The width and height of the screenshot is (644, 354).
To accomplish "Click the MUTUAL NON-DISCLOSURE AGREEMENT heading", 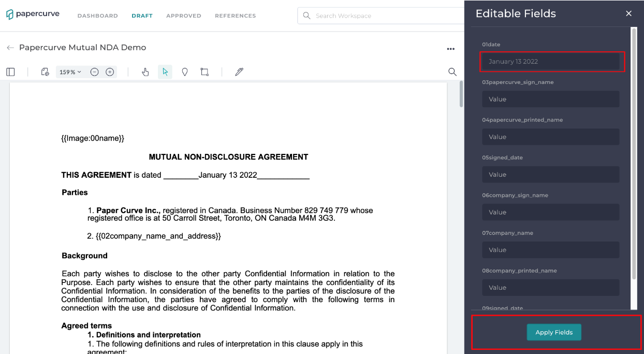I will coord(228,157).
